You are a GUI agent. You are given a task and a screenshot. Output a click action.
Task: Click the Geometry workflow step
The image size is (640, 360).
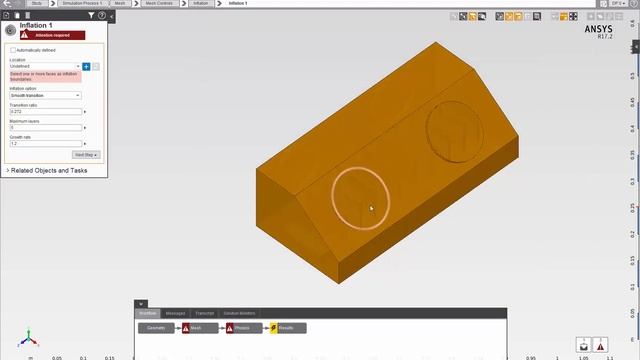click(156, 328)
